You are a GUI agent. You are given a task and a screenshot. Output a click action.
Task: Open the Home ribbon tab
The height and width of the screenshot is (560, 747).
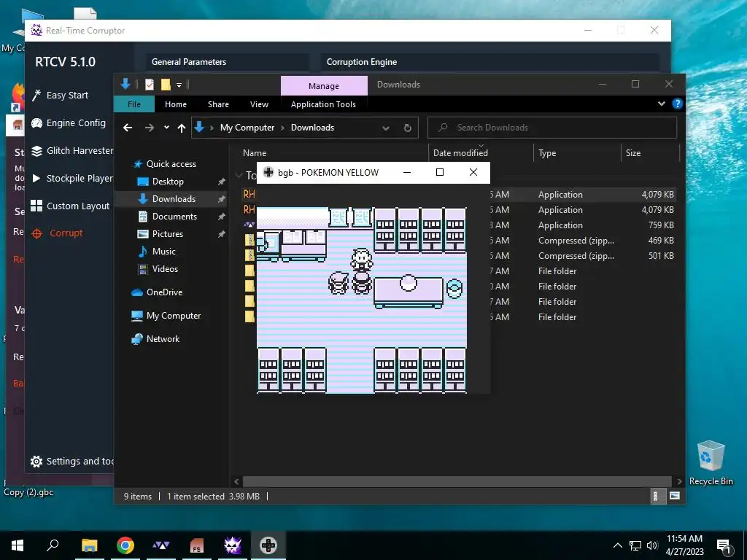[x=176, y=104]
